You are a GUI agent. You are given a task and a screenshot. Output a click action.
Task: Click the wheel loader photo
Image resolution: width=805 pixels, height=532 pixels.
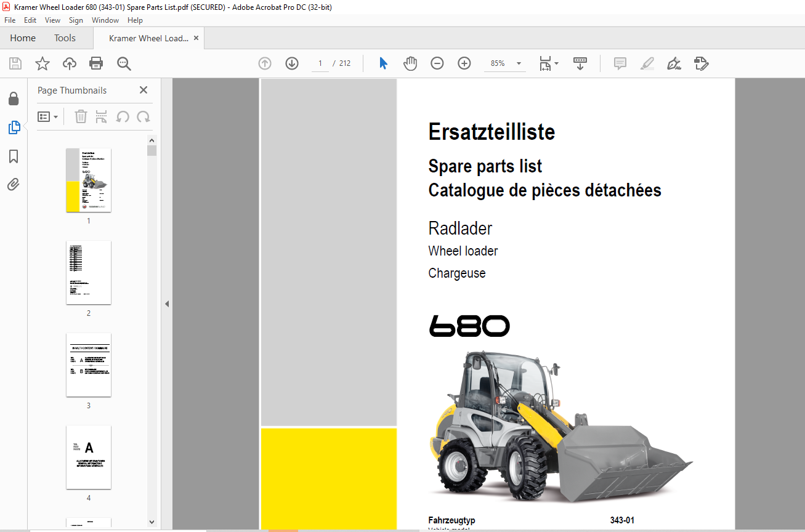pos(560,426)
